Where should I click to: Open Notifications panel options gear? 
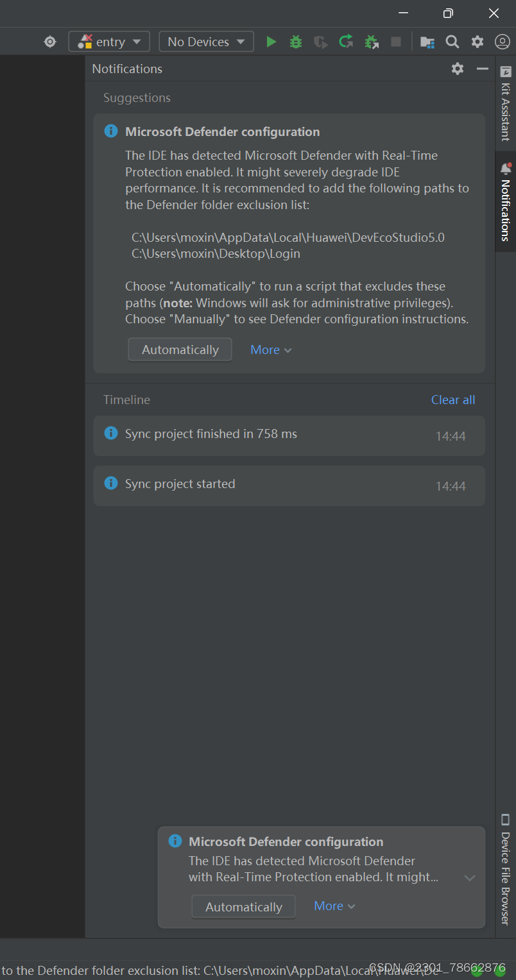pos(458,69)
